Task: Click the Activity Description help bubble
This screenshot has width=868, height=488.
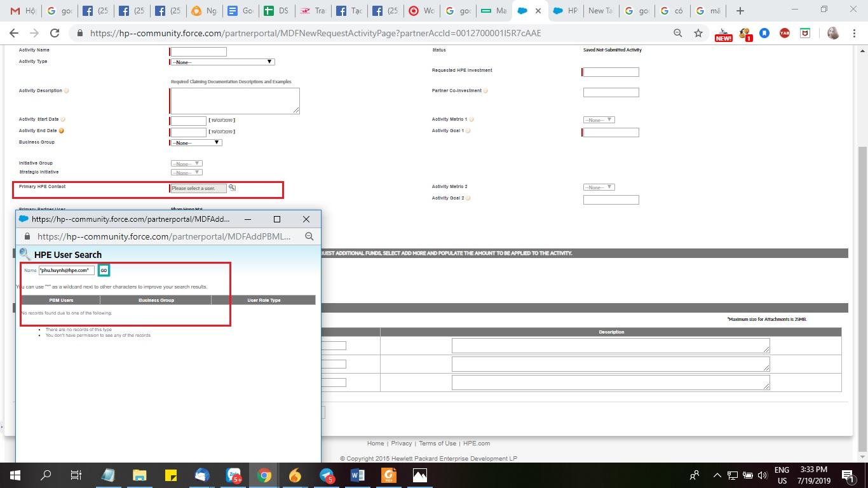Action: [66, 91]
